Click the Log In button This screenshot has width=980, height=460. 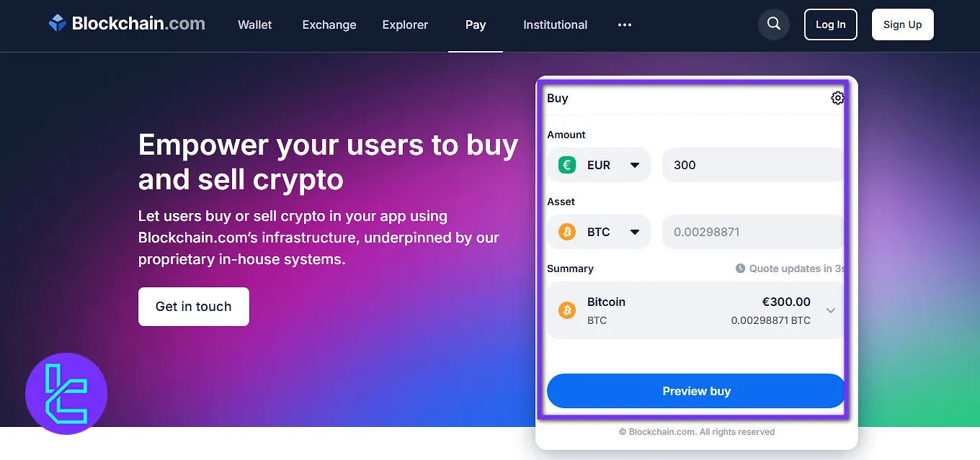point(831,24)
